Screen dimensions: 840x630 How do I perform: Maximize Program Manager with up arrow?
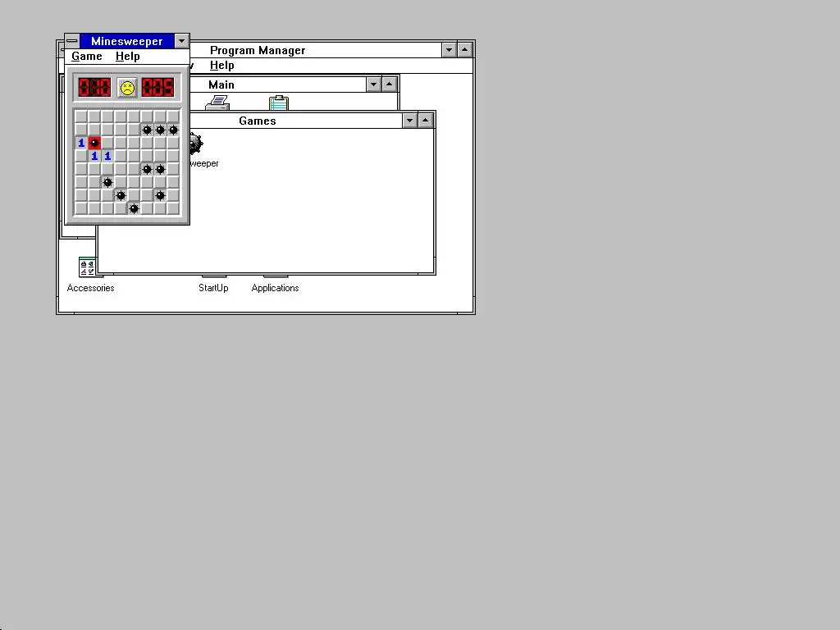[464, 50]
